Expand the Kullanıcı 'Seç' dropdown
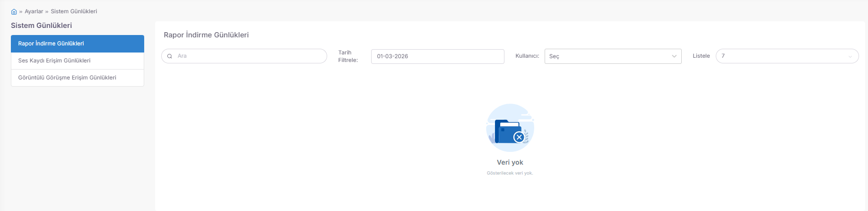The image size is (868, 211). [613, 56]
